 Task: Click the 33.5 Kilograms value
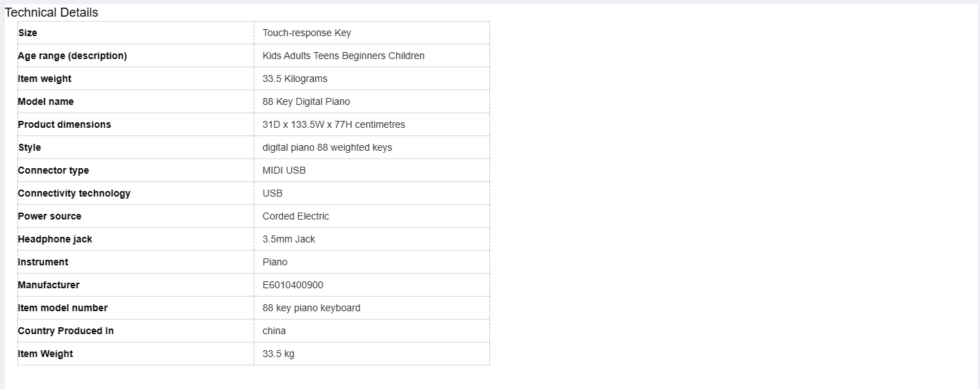(x=295, y=78)
